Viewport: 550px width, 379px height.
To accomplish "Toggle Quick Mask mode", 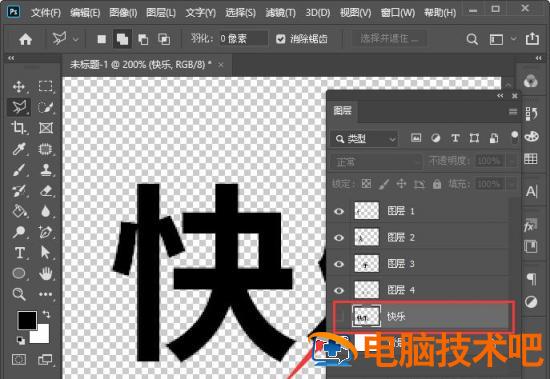I will [x=19, y=360].
